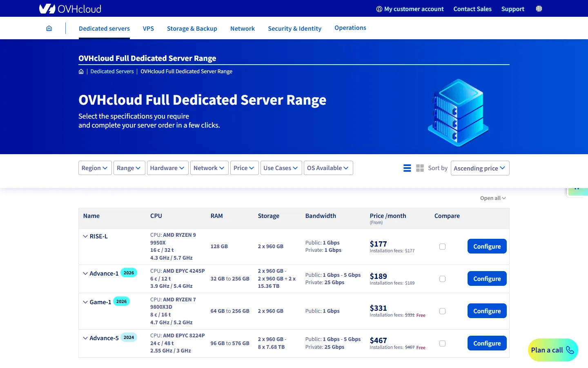
Task: Open the Price filter dropdown
Action: [245, 168]
